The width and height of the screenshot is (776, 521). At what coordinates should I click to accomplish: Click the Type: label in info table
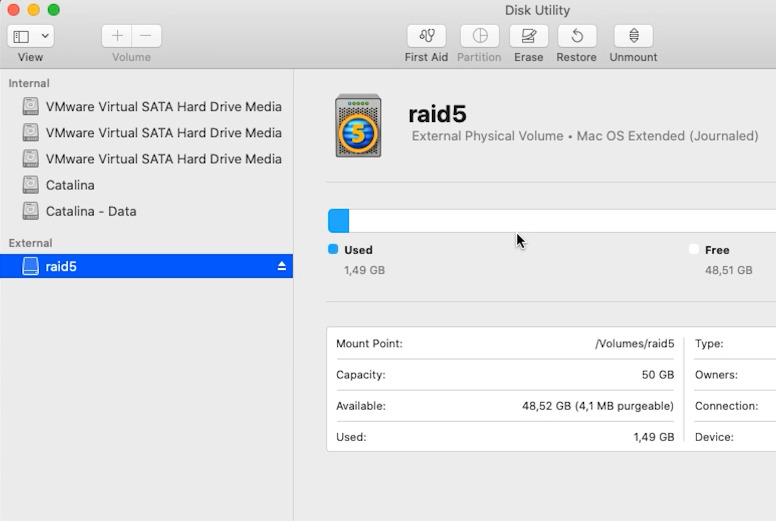point(709,343)
